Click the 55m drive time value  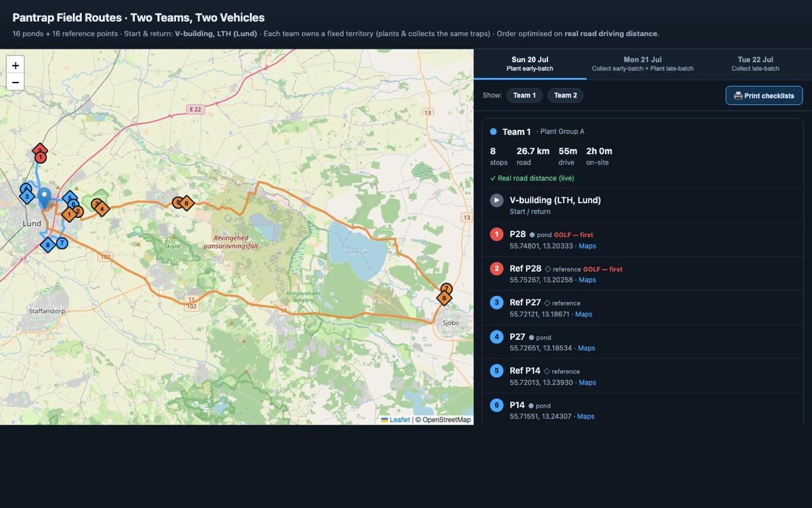(568, 151)
